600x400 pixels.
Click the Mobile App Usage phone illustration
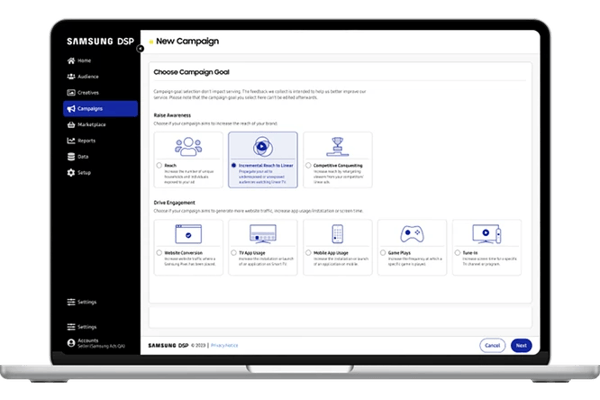pos(338,235)
